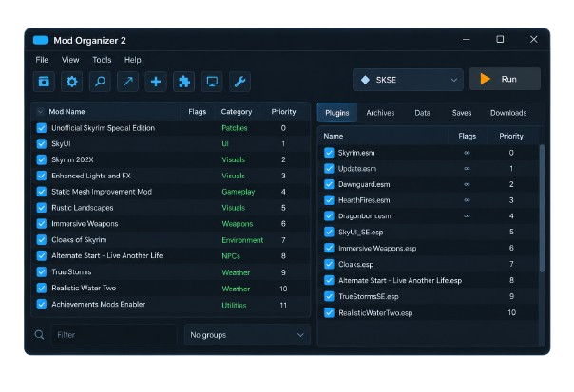
Task: Click the SKSE diamond icon
Action: pos(365,80)
